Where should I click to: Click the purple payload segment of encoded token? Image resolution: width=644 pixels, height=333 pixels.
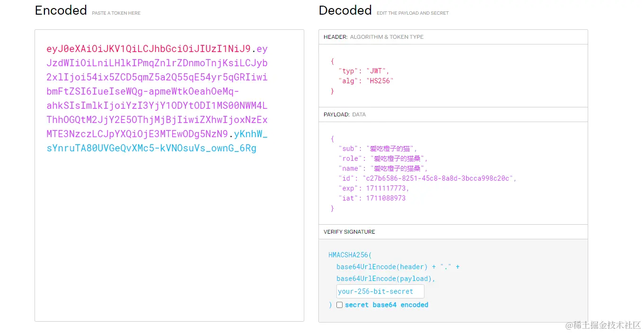click(x=157, y=91)
